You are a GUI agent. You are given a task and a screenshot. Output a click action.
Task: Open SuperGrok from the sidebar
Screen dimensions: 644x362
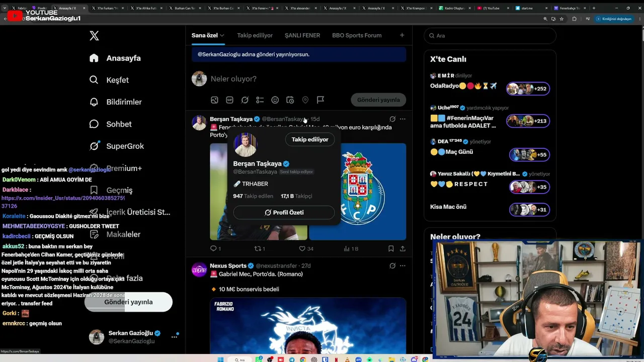[116, 146]
